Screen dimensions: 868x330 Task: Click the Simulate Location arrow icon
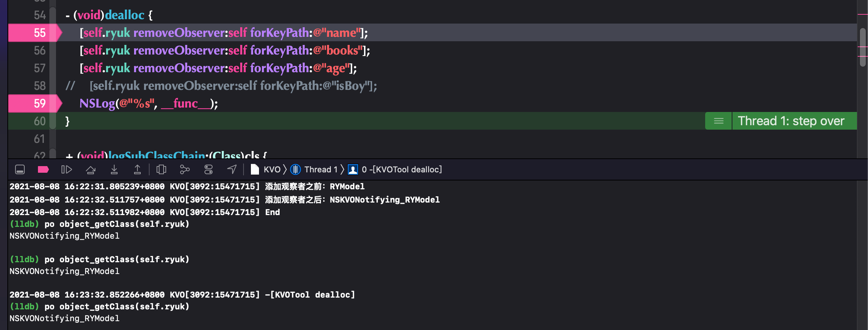click(232, 169)
